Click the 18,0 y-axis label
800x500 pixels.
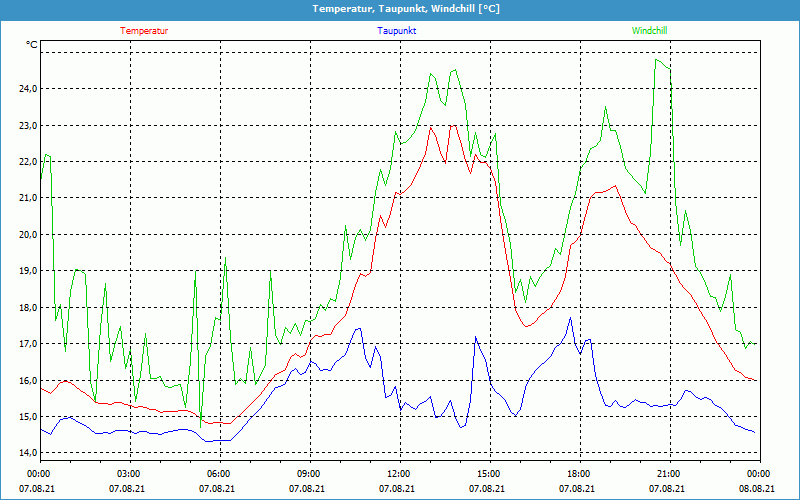[x=29, y=308]
